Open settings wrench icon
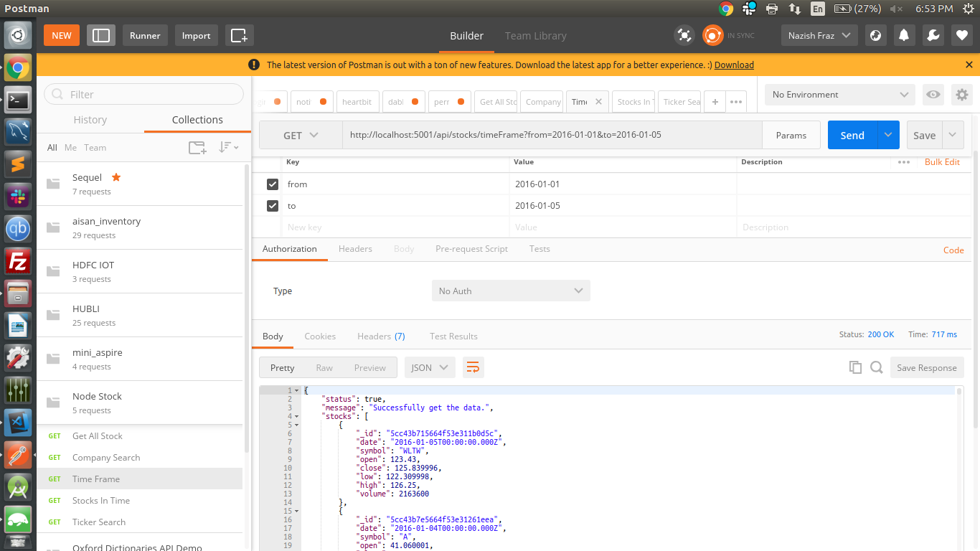This screenshot has width=980, height=551. coord(933,35)
